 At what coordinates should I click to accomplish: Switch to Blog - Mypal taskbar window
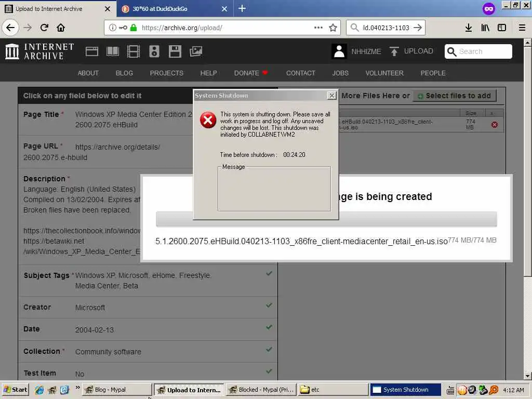[117, 390]
